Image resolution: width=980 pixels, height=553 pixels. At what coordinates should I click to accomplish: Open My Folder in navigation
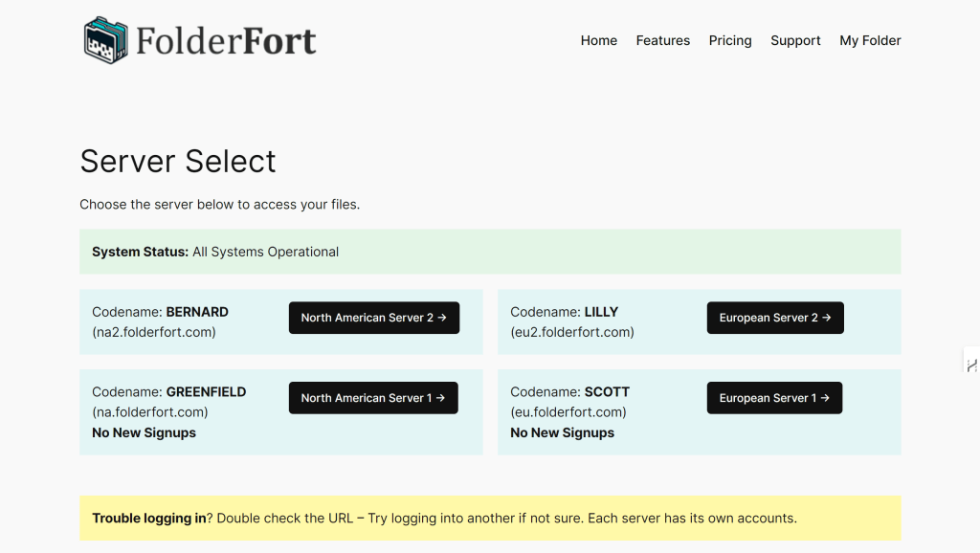pyautogui.click(x=870, y=40)
